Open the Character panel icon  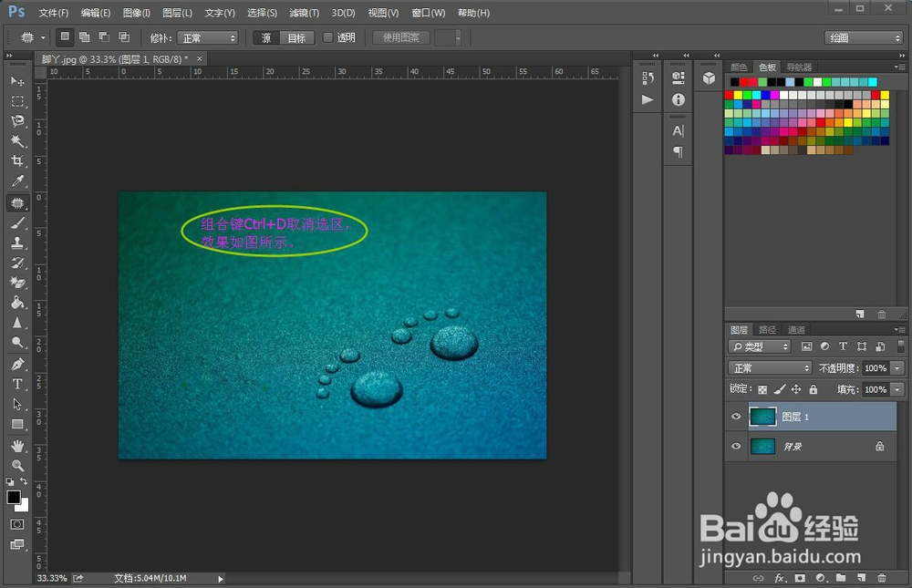[679, 131]
